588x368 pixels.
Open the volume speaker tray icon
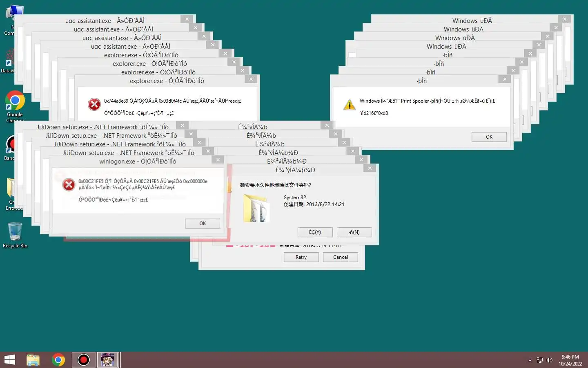coord(550,360)
